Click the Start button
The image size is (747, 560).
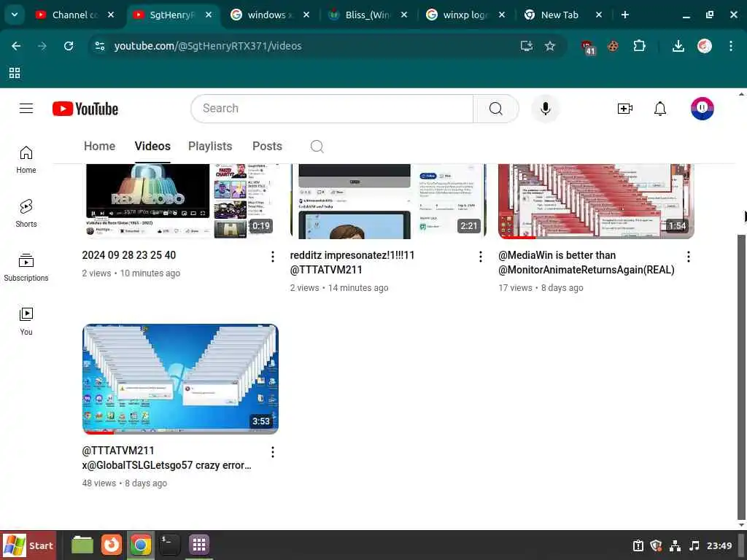point(28,545)
